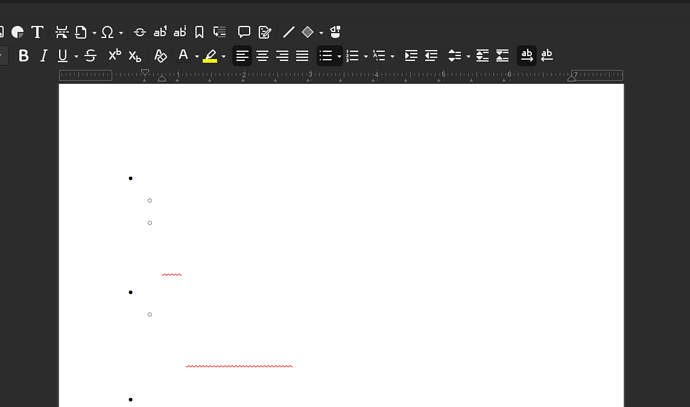Open the special character dropdown arrow
The height and width of the screenshot is (407, 690).
pos(121,33)
